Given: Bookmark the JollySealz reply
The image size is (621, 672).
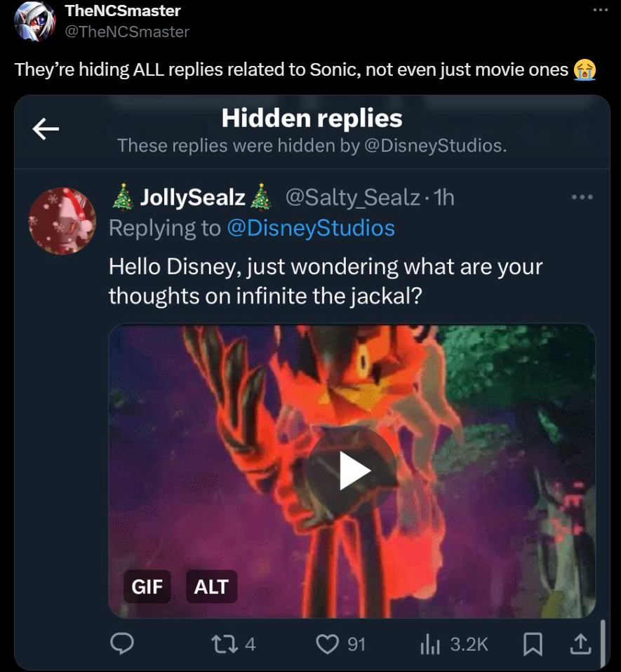Looking at the screenshot, I should pyautogui.click(x=533, y=644).
